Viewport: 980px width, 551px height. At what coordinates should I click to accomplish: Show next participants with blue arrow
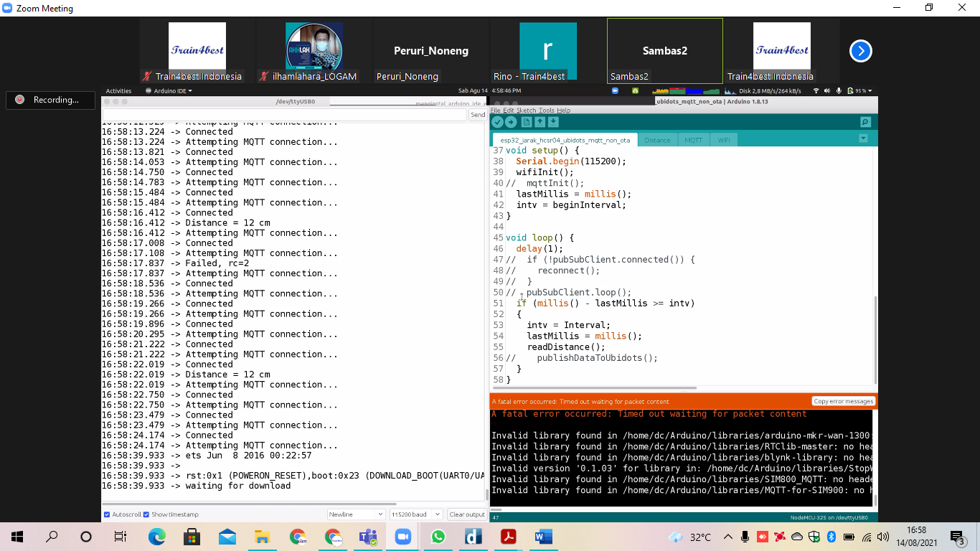tap(860, 51)
